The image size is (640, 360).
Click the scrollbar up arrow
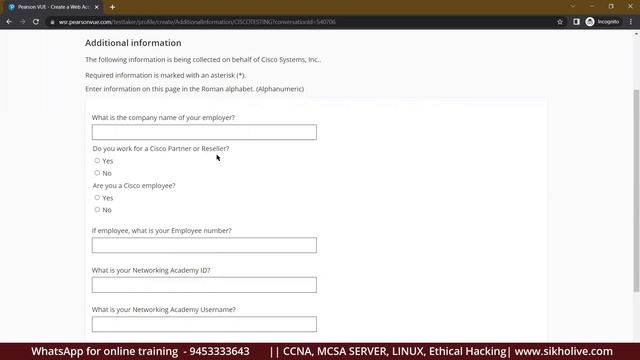coord(636,34)
